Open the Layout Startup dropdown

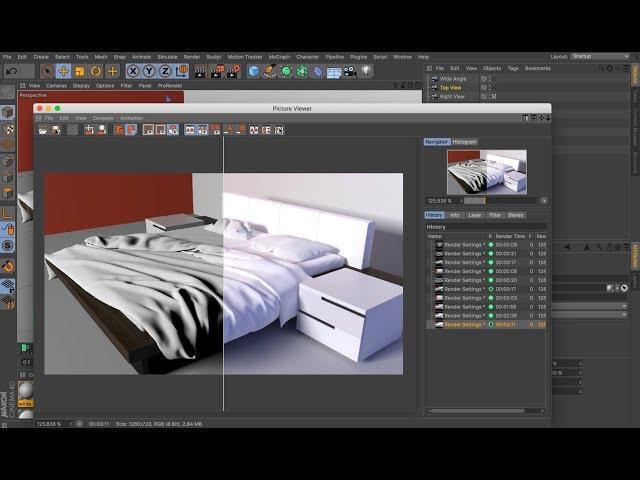(x=600, y=56)
